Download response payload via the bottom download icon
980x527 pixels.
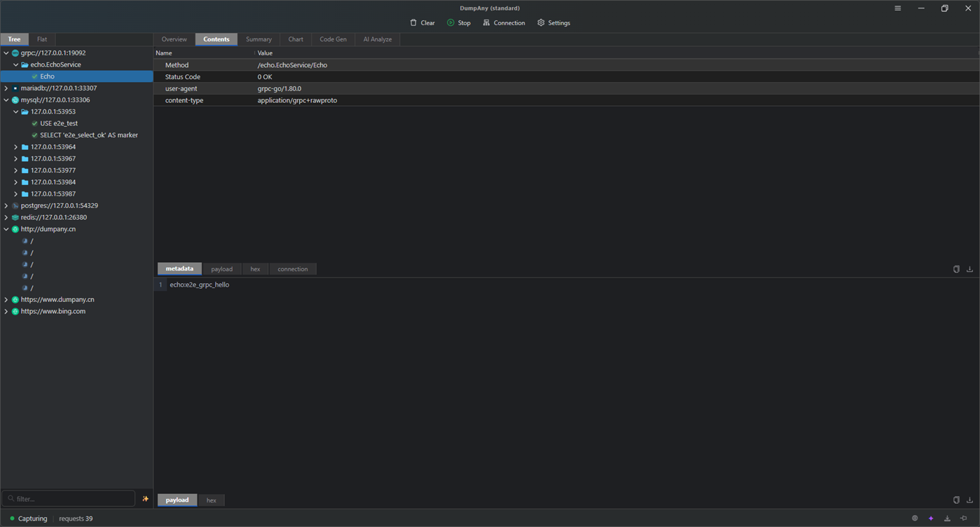(x=969, y=500)
